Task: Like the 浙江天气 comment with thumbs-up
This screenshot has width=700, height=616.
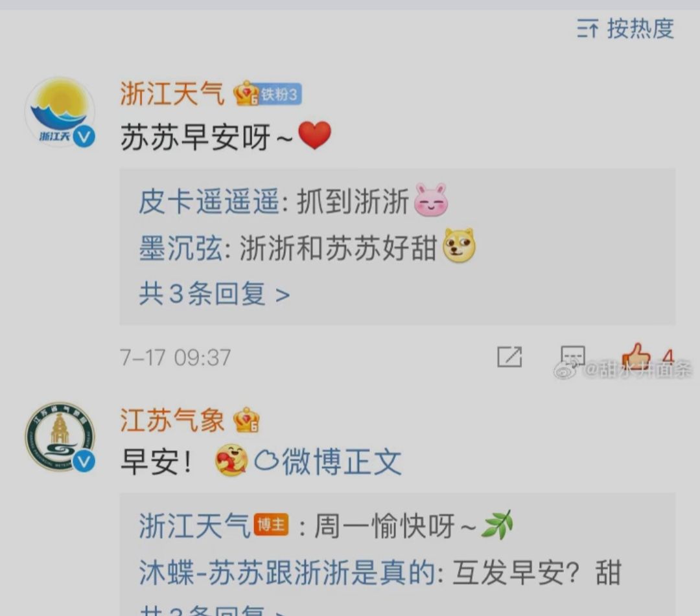Action: (636, 356)
